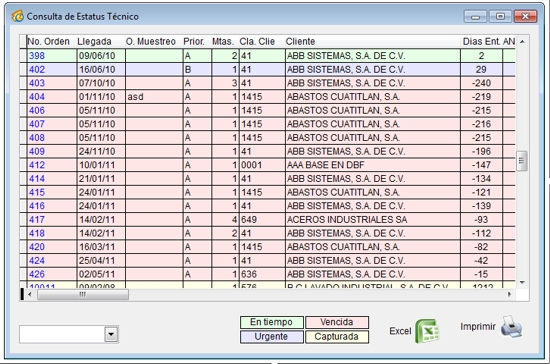The height and width of the screenshot is (364, 550).
Task: Select order number 407
Action: pyautogui.click(x=37, y=124)
